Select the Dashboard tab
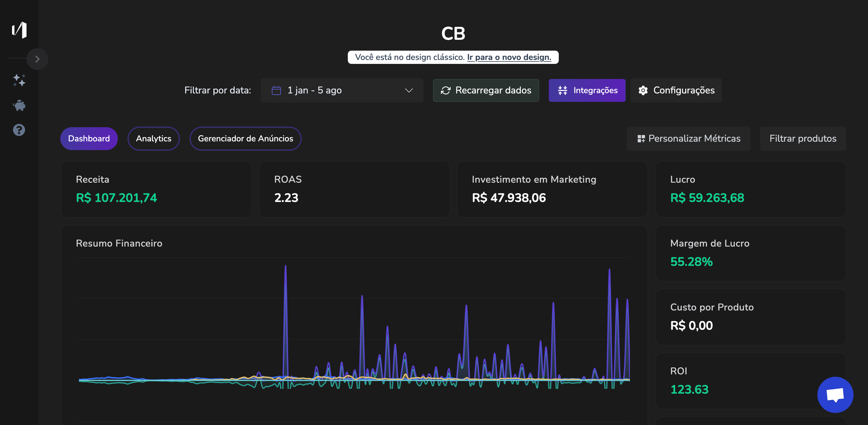 89,138
